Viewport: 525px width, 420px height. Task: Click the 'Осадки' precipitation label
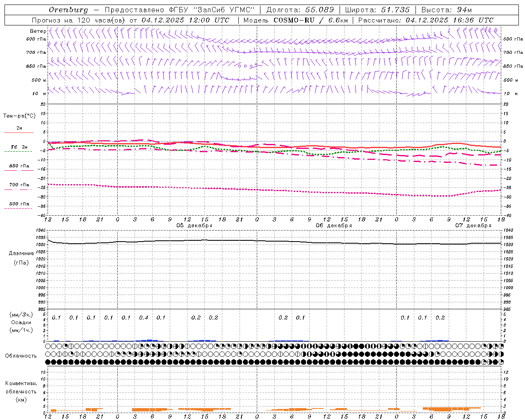click(x=21, y=322)
